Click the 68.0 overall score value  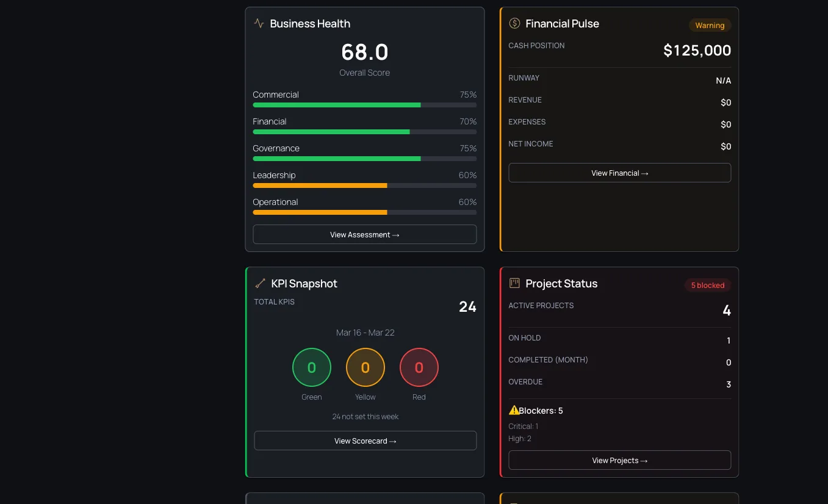click(x=365, y=52)
